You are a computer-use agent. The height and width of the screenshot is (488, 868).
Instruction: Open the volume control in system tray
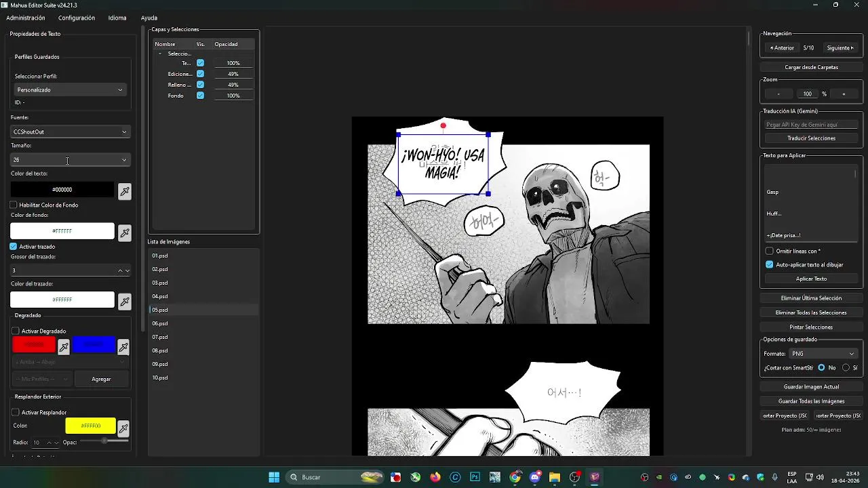point(820,477)
